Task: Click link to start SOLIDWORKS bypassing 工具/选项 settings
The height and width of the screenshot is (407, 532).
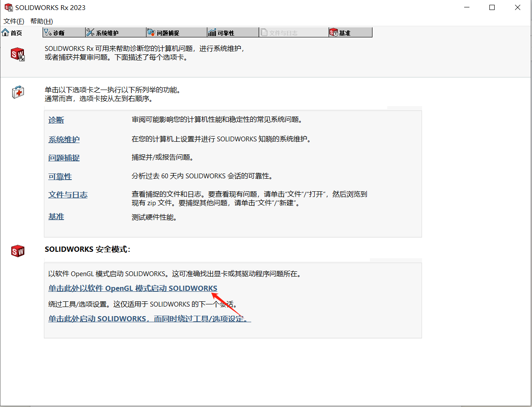Action: (x=150, y=318)
